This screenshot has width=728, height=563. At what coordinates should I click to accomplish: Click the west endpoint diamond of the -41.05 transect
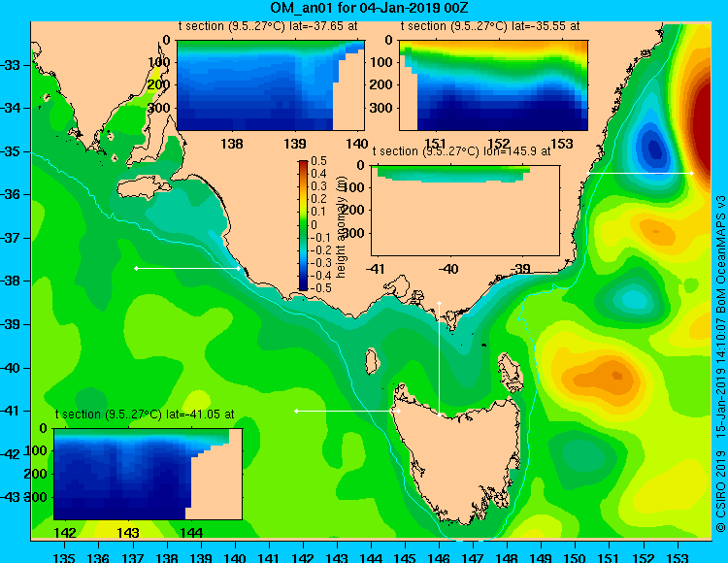click(297, 411)
